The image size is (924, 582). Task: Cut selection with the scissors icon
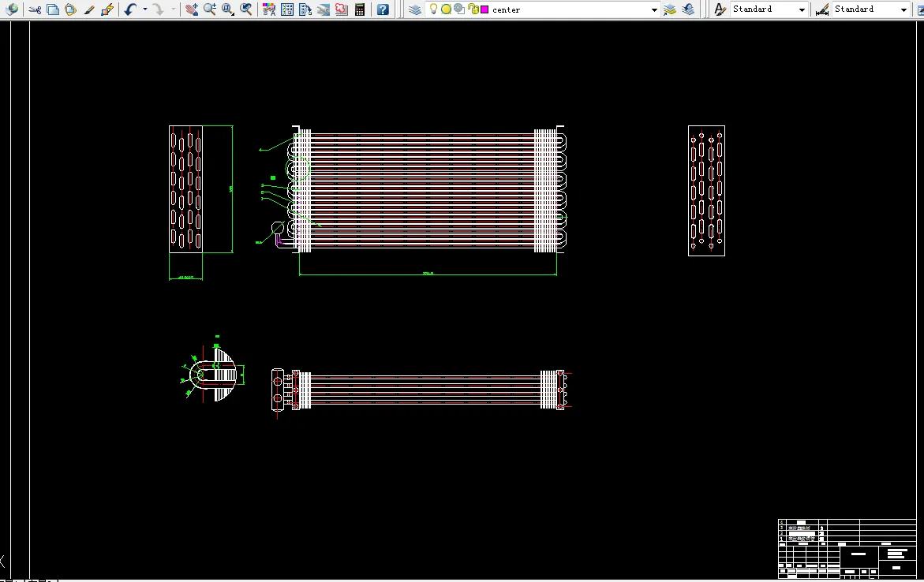pyautogui.click(x=35, y=9)
